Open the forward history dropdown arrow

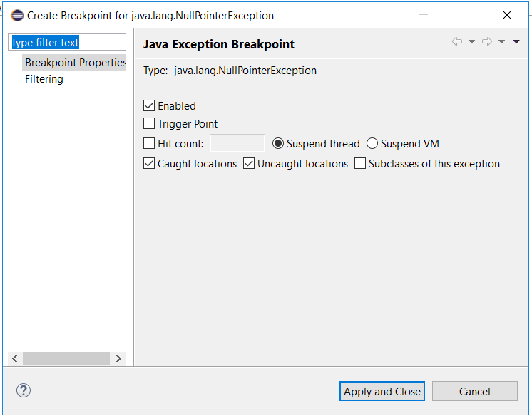[x=501, y=42]
